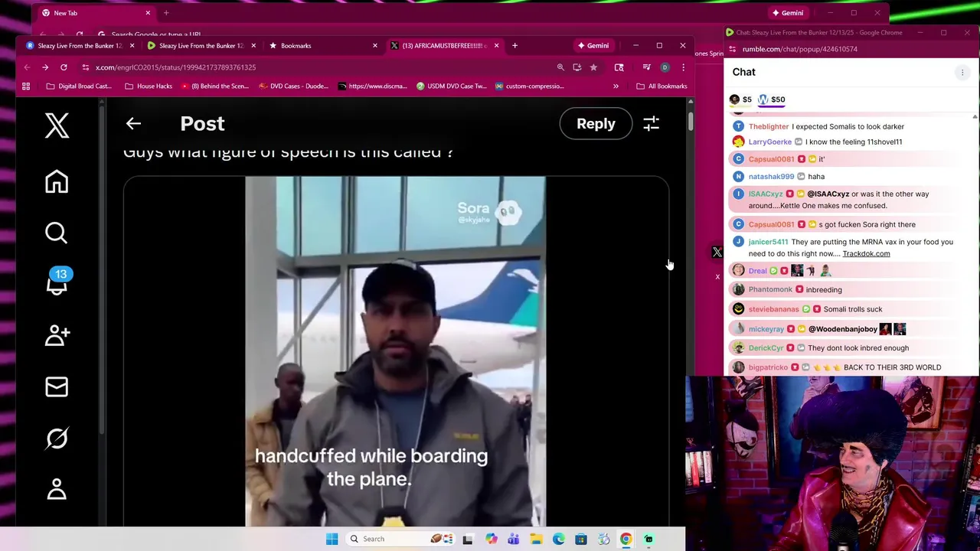
Task: Open reply sort settings icon
Action: coord(651,123)
